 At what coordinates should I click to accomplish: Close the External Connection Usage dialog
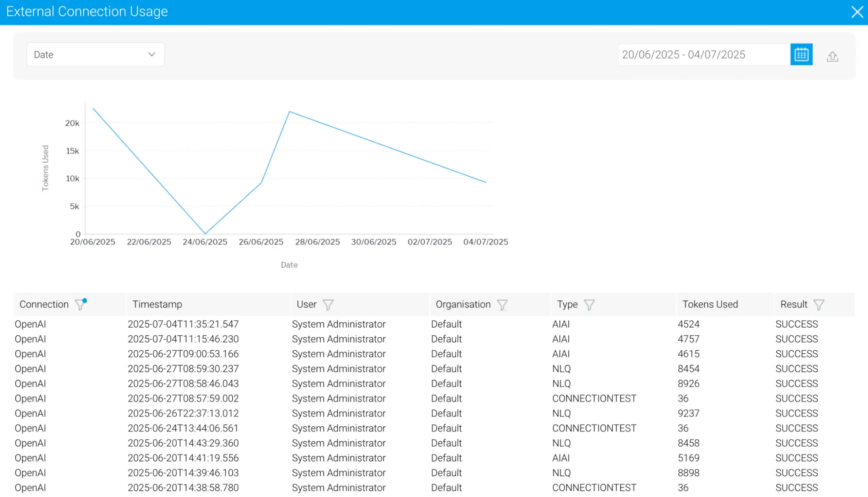857,12
